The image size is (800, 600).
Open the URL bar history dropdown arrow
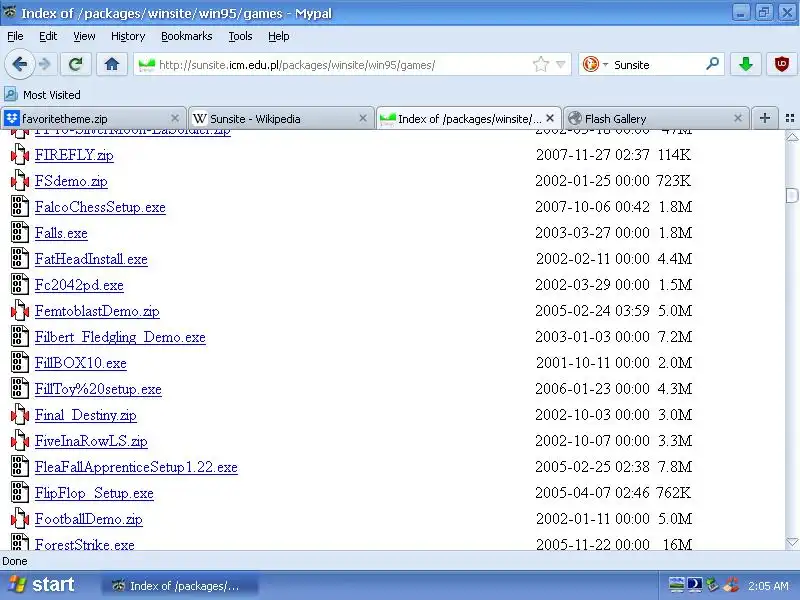coord(560,65)
